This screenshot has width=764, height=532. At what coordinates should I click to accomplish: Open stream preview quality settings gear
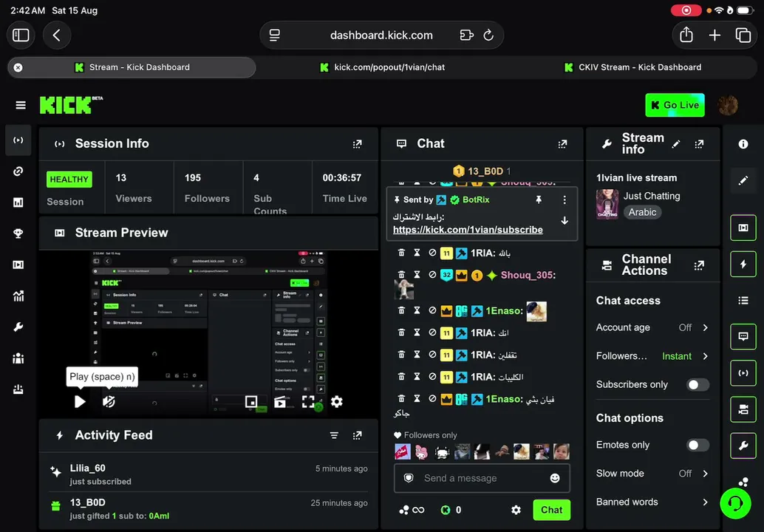(x=336, y=401)
